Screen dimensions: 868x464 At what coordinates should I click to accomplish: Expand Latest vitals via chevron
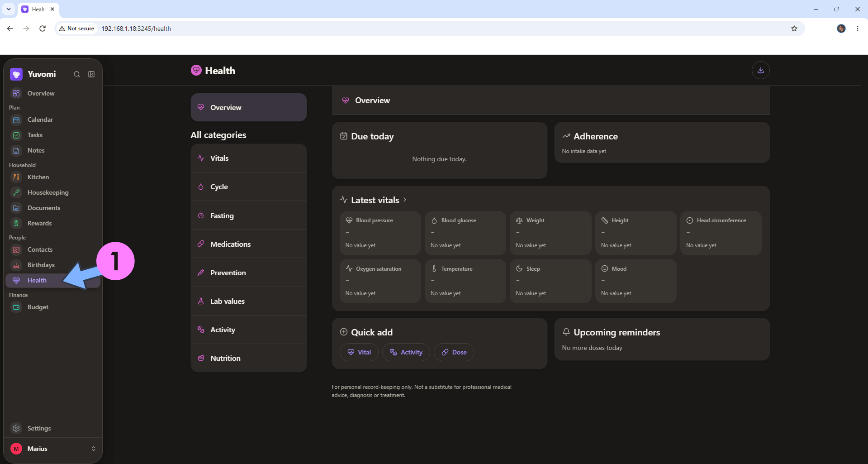[405, 200]
